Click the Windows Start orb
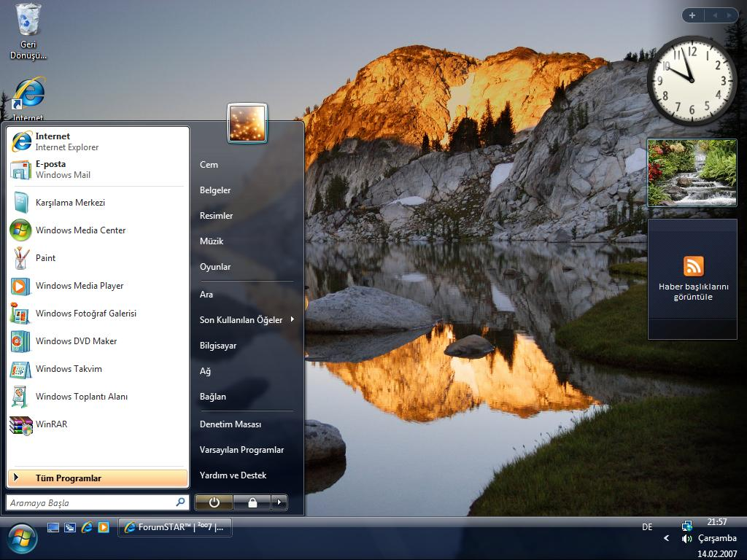747x560 pixels. [21, 538]
